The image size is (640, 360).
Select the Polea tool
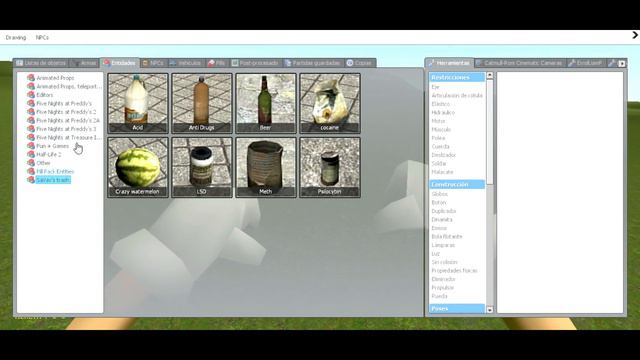438,138
